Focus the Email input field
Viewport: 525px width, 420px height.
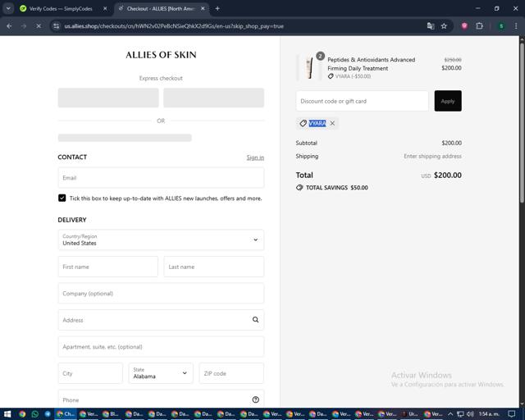pyautogui.click(x=161, y=177)
